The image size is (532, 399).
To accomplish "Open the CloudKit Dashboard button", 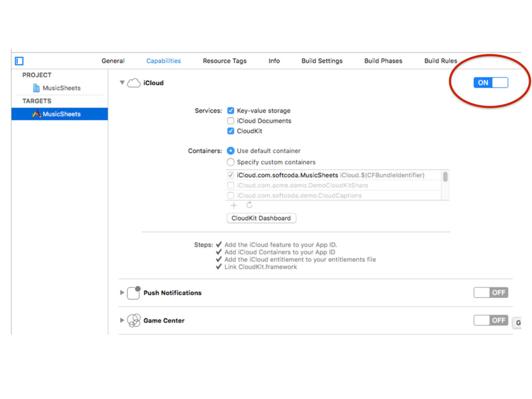I will 261,218.
